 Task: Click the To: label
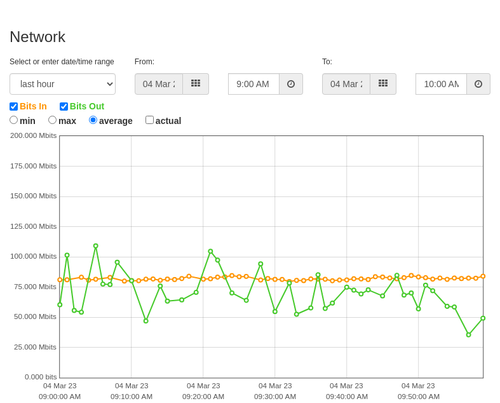point(327,62)
